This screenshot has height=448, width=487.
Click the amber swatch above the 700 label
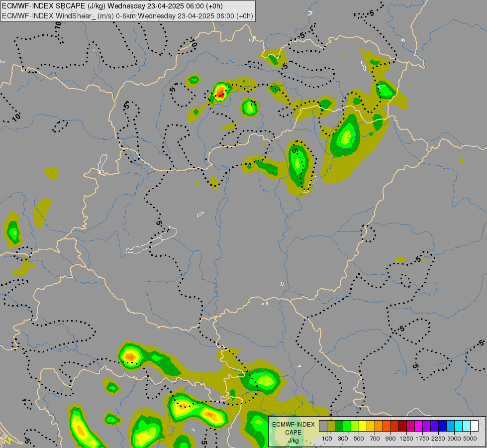tap(371, 426)
